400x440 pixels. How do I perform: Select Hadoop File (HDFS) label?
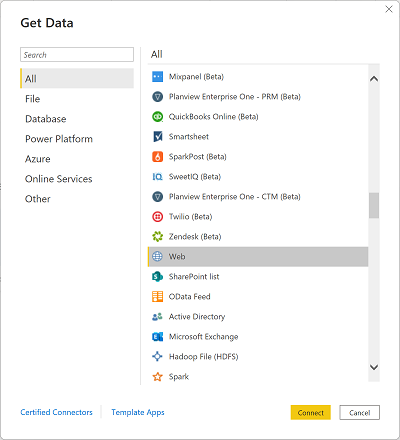coord(203,357)
